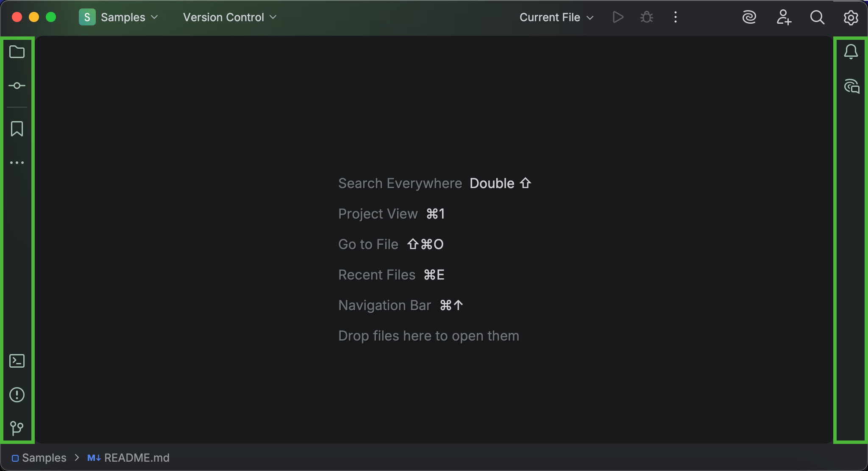Open the Terminal tool window
Viewport: 868px width, 471px height.
click(x=17, y=360)
